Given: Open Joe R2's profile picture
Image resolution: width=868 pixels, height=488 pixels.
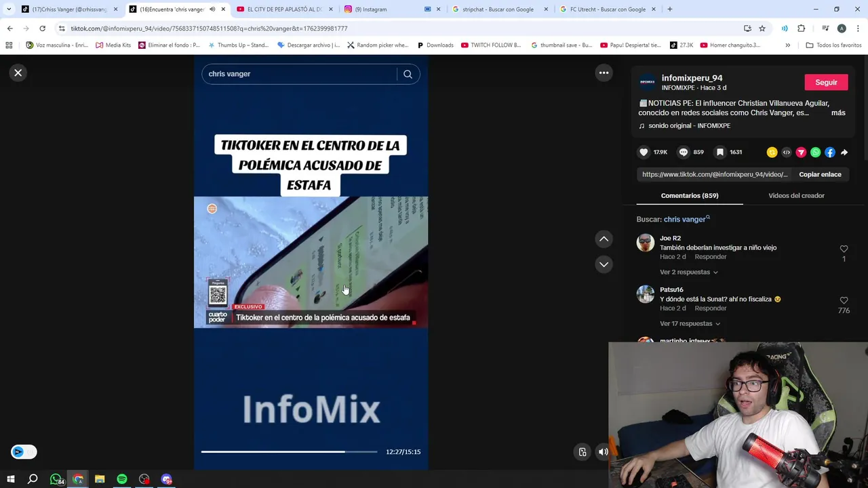Looking at the screenshot, I should coord(646,243).
